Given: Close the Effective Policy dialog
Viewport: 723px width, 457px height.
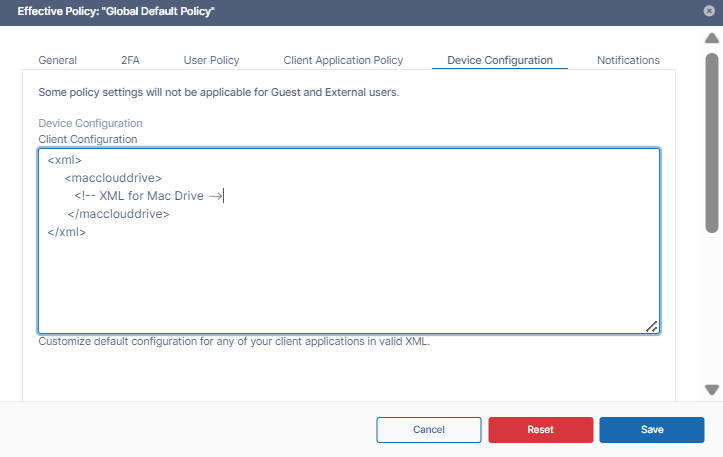Looking at the screenshot, I should 709,11.
